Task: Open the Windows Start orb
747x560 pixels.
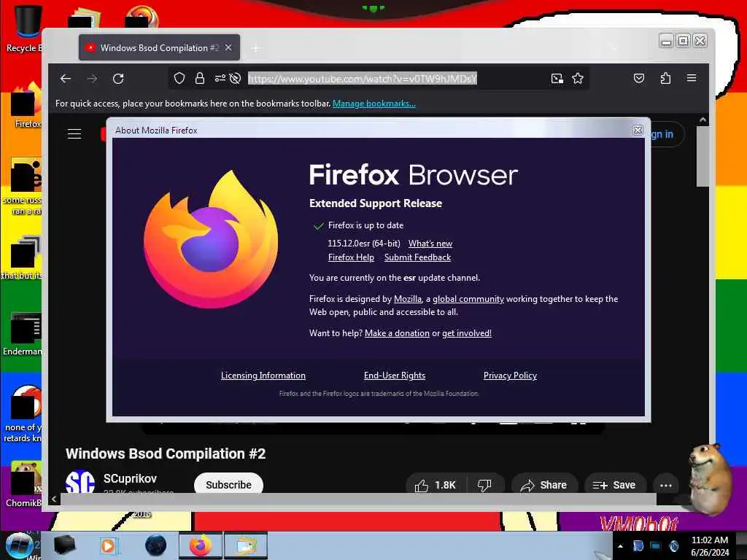Action: click(19, 545)
